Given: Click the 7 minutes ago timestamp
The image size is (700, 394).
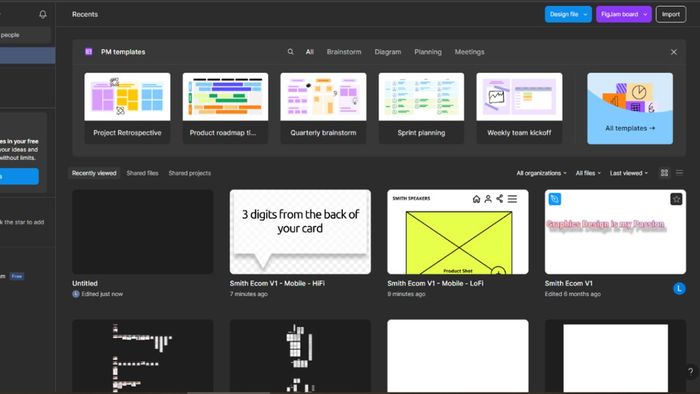Looking at the screenshot, I should (x=249, y=294).
